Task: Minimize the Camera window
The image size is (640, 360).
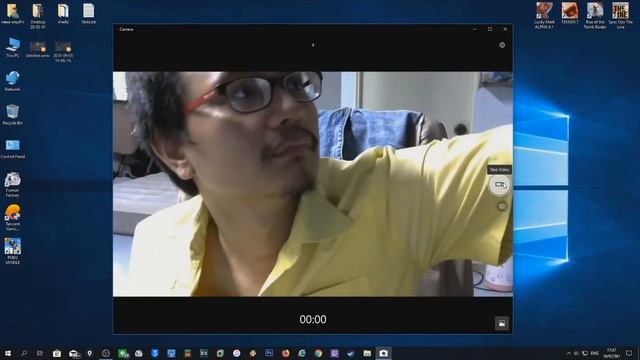Action: coord(474,29)
